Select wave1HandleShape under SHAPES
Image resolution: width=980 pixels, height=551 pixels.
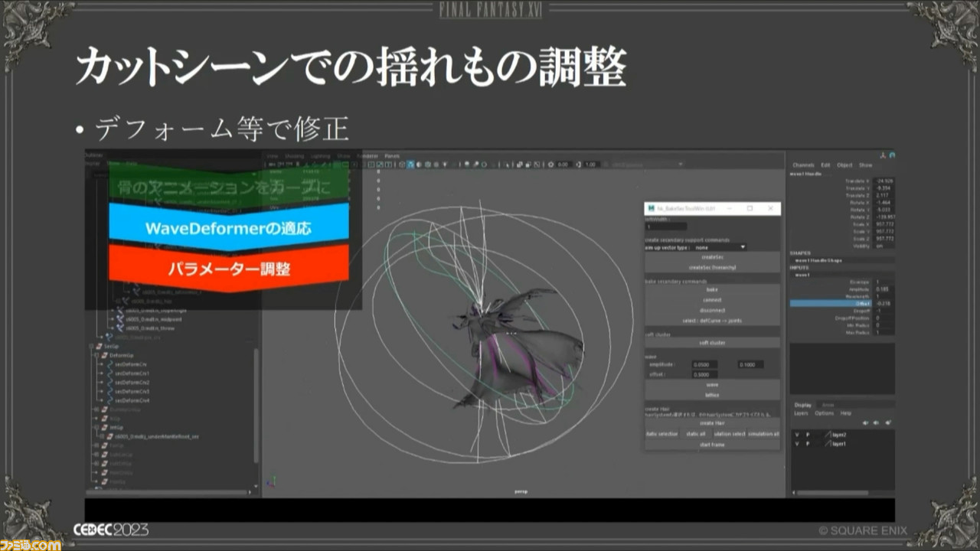(818, 260)
